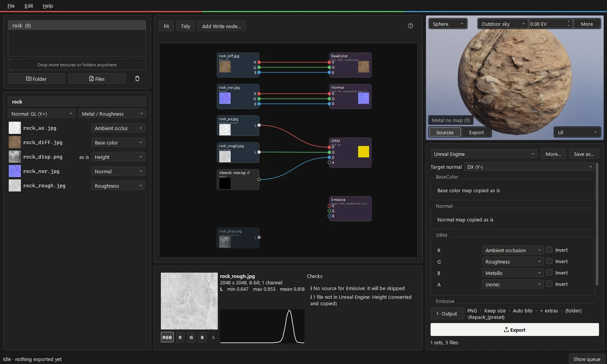Open the Target normal DX (Y-) dropdown
607x364 pixels.
click(x=529, y=167)
